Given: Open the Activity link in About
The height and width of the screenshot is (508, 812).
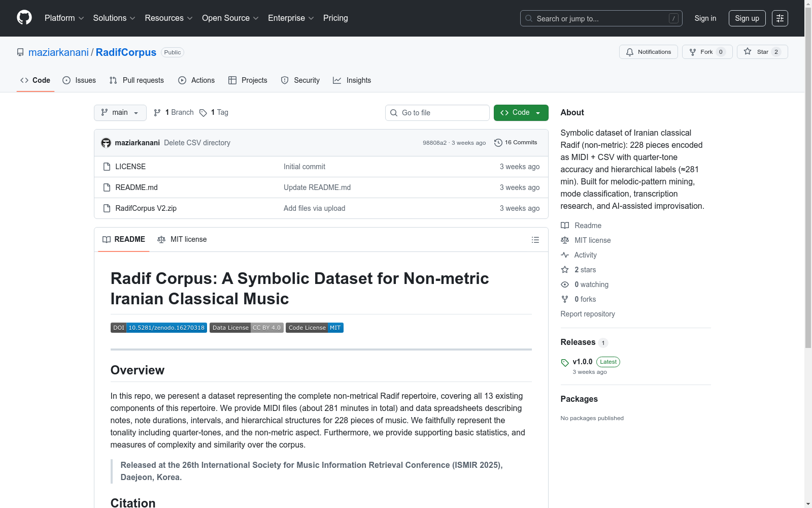Looking at the screenshot, I should coord(579,255).
